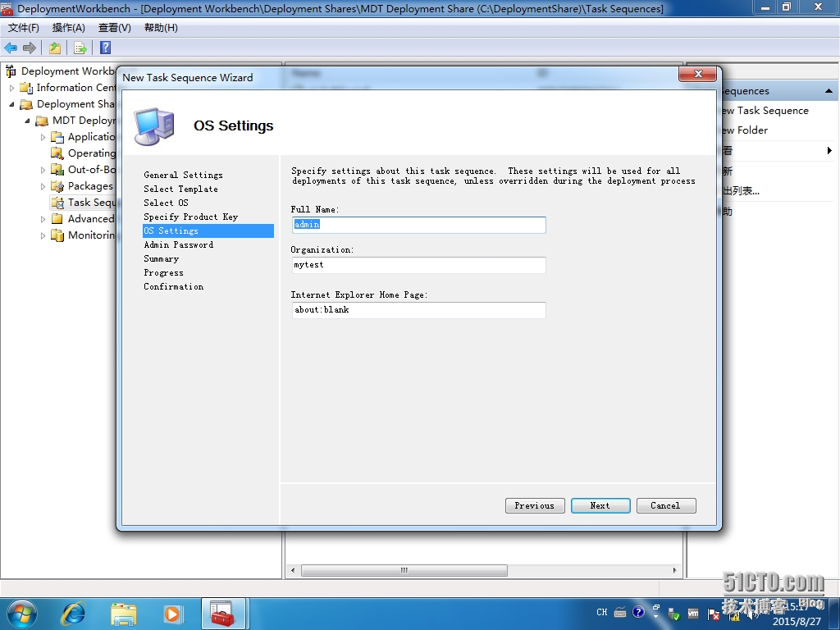Click the Cancel button in wizard

click(666, 505)
